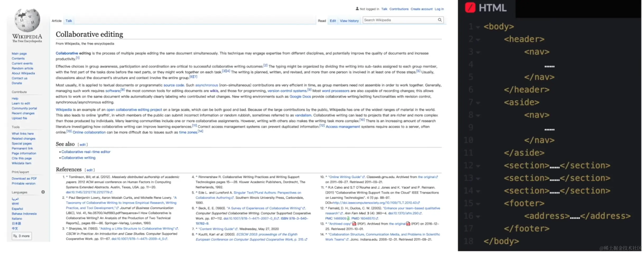Click edit link beside References heading
The height and width of the screenshot is (253, 644).
90,170
